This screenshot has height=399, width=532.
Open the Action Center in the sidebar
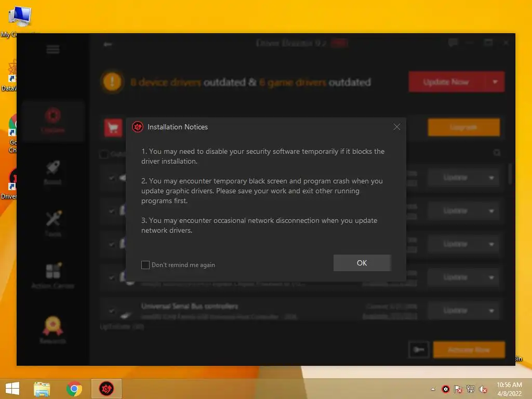(53, 275)
